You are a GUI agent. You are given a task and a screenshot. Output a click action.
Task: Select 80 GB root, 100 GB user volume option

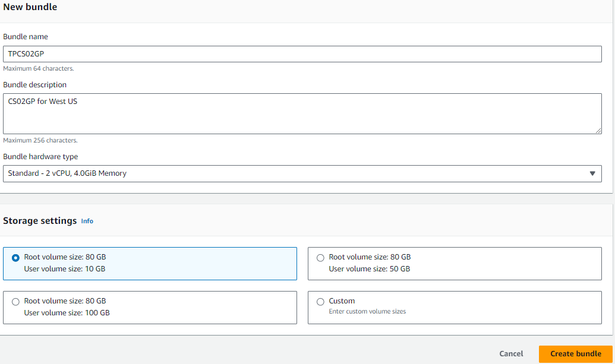(x=150, y=307)
